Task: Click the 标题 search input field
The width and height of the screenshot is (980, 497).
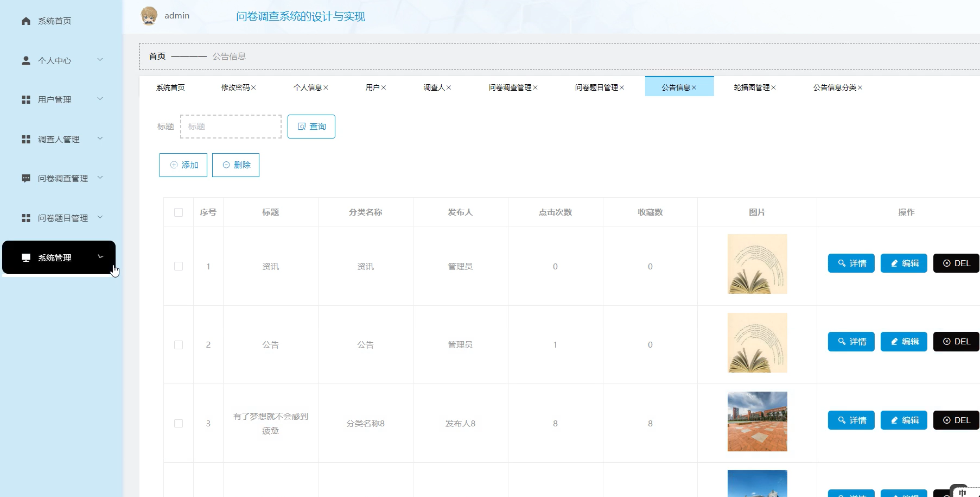Action: tap(230, 127)
